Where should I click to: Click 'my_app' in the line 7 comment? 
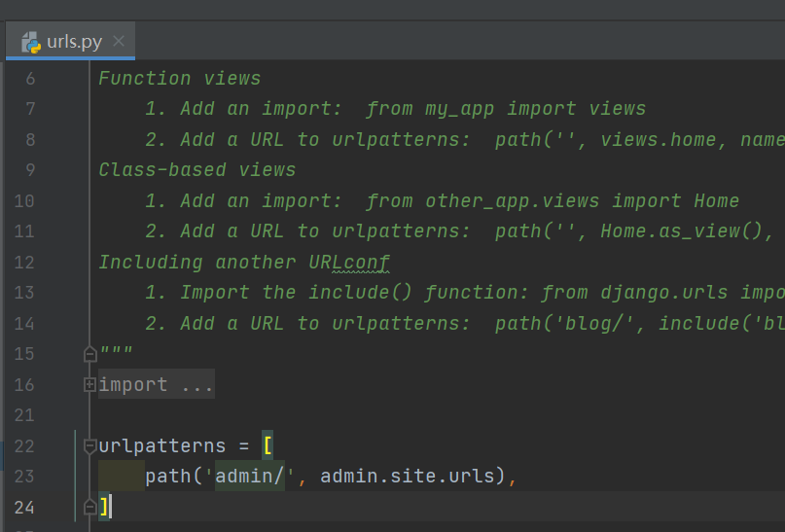459,109
